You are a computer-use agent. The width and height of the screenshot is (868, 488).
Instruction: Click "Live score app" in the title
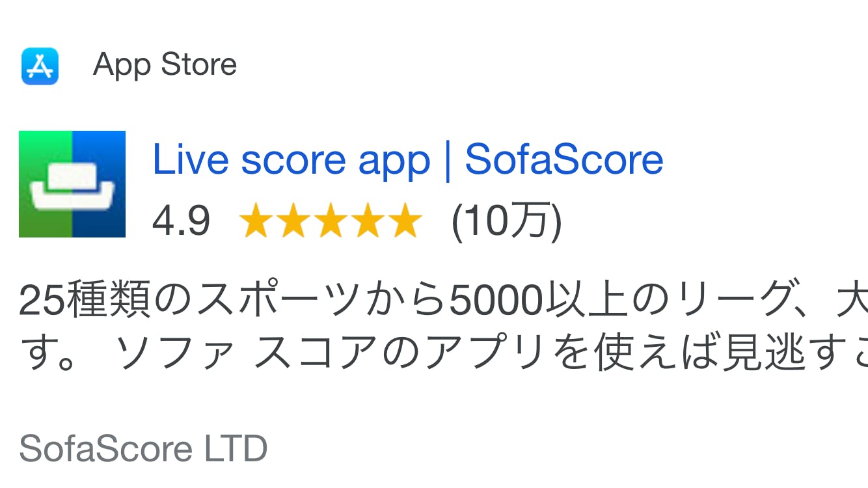[291, 159]
